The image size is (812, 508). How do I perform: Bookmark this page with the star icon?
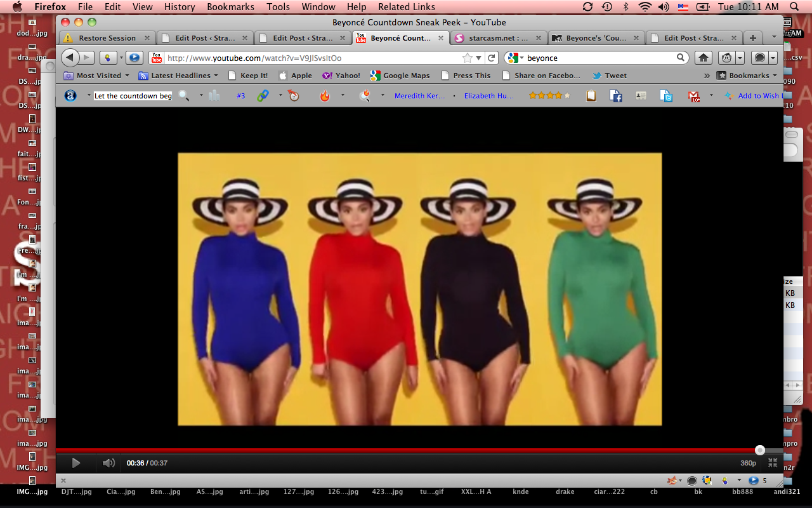click(468, 58)
